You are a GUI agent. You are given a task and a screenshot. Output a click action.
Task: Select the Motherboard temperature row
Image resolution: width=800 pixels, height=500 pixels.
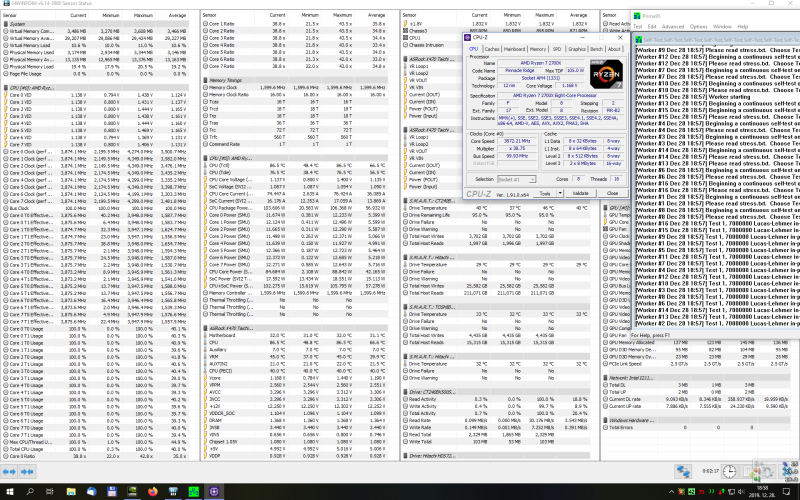(x=294, y=335)
